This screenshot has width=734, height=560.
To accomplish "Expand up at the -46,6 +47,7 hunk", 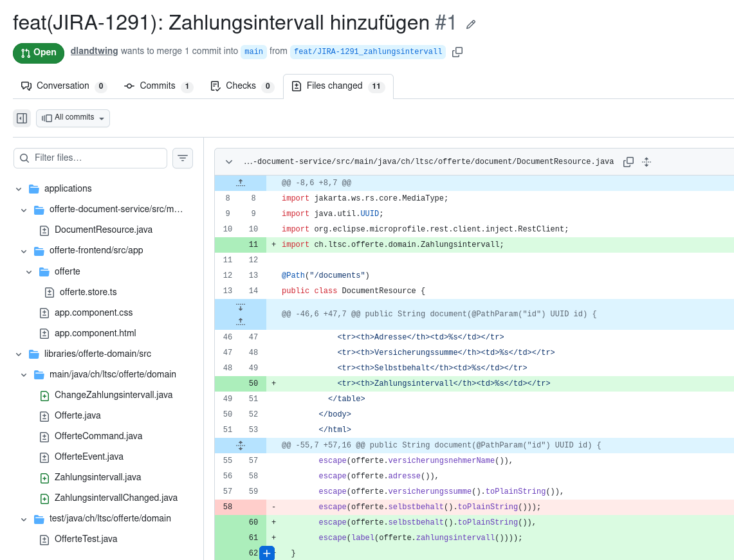I will (x=241, y=322).
